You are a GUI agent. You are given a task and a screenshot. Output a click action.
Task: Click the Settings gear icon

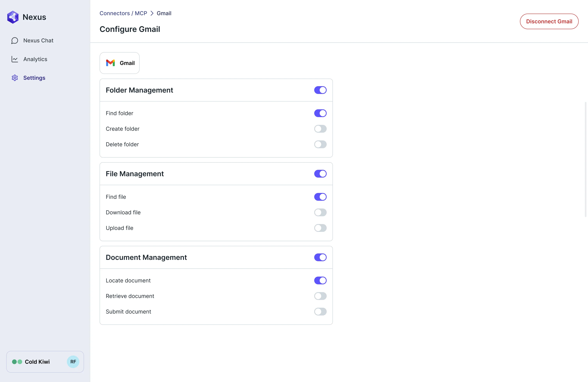15,78
